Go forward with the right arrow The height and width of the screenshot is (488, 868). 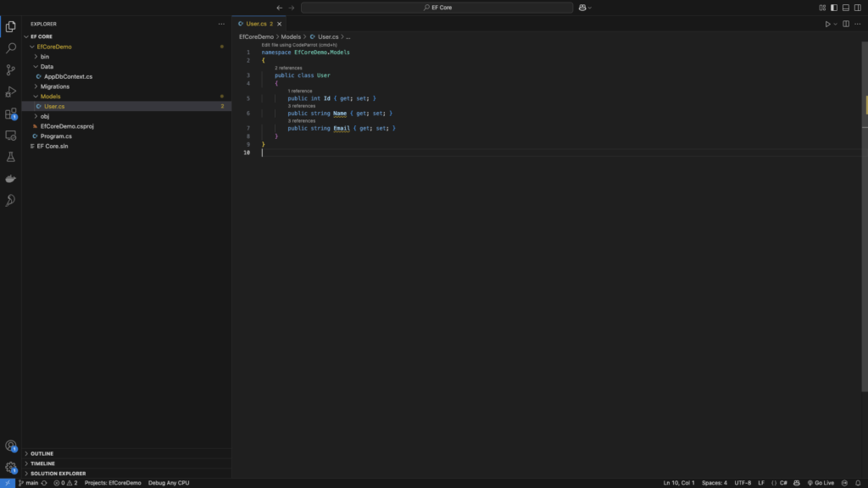click(x=292, y=8)
